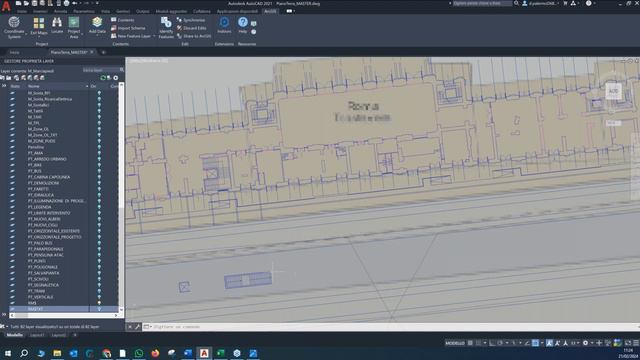
Task: Click the layer list horizontal scrollbar
Action: click(x=64, y=315)
